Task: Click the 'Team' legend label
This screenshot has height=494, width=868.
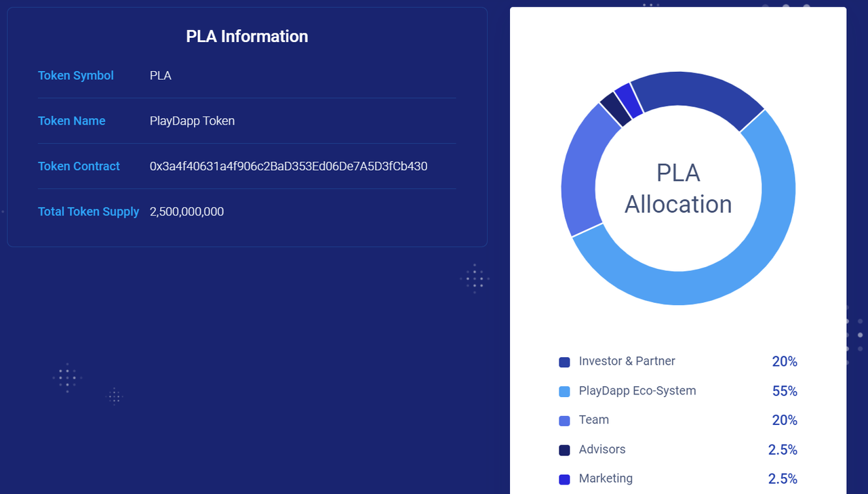Action: (x=594, y=419)
